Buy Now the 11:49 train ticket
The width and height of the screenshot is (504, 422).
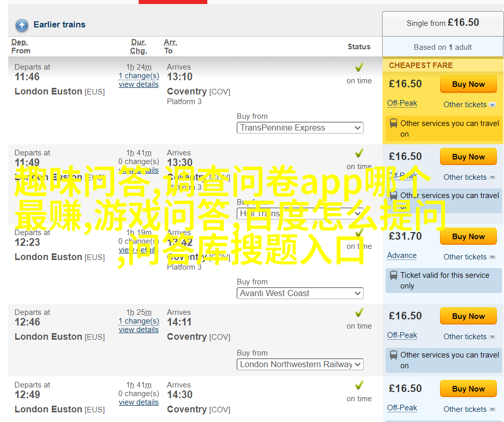point(468,157)
